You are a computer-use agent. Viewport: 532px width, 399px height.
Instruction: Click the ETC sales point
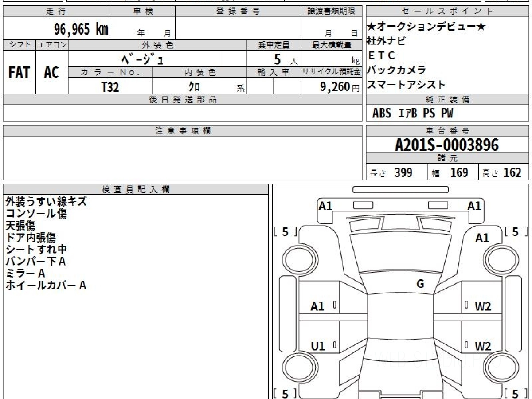(381, 55)
